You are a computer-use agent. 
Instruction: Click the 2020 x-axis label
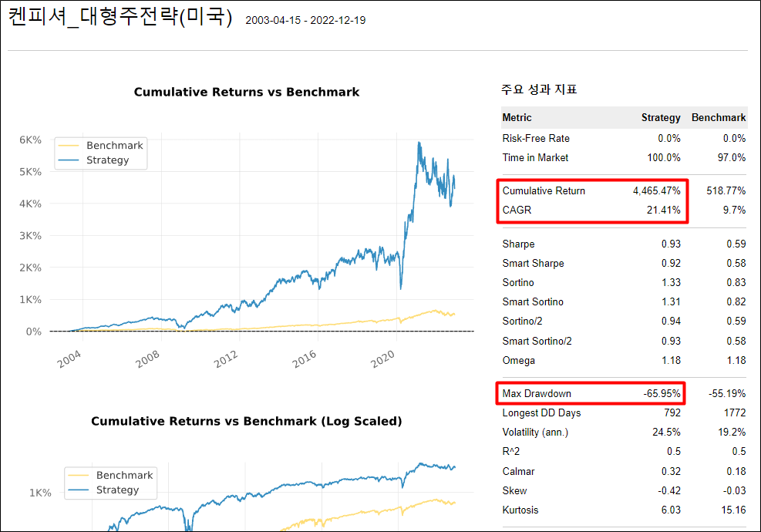[383, 359]
